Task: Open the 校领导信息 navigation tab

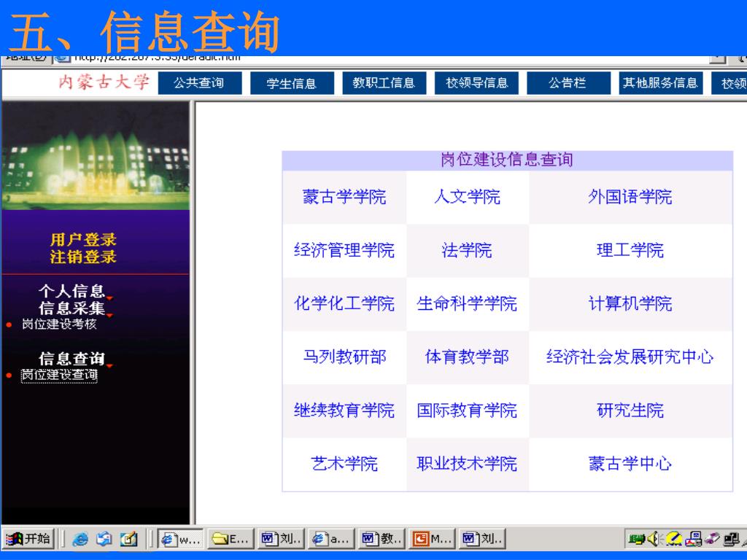Action: 476,83
